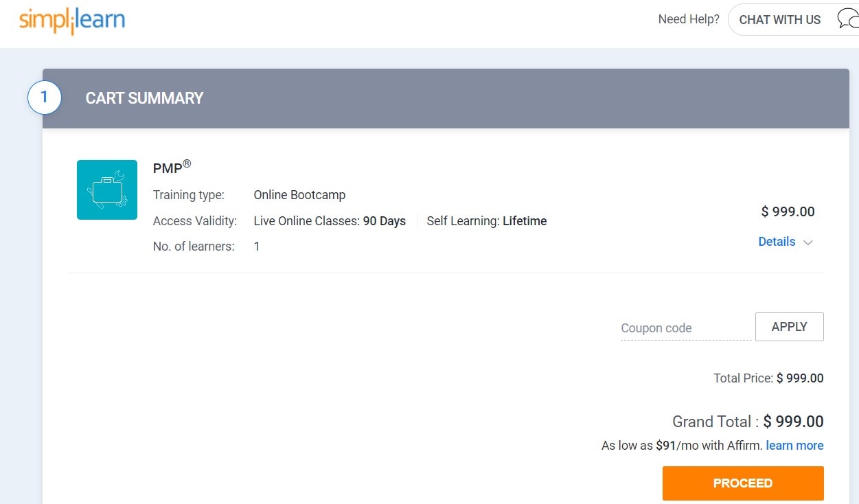Focus the Coupon code input field
This screenshot has width=859, height=504.
[685, 328]
